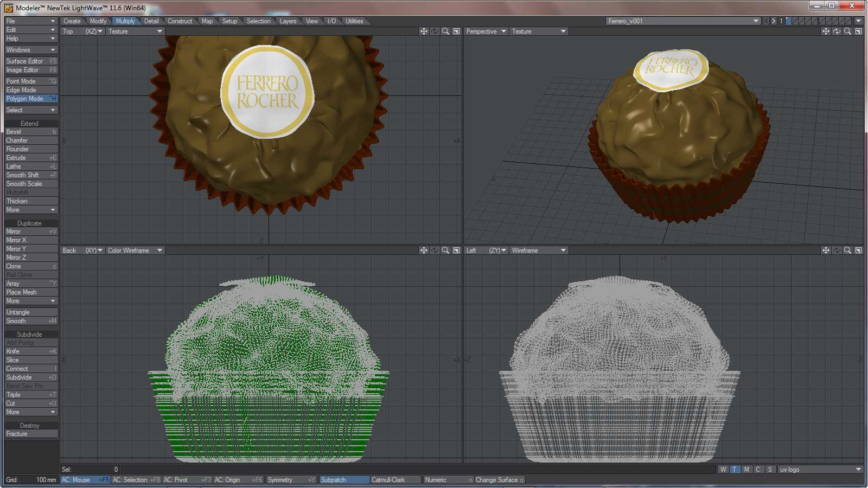Toggle the S selection set button

(770, 470)
